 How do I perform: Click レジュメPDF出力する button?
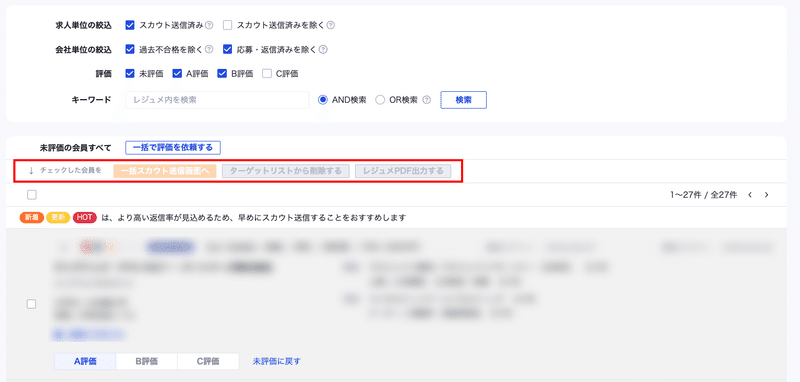click(x=404, y=171)
